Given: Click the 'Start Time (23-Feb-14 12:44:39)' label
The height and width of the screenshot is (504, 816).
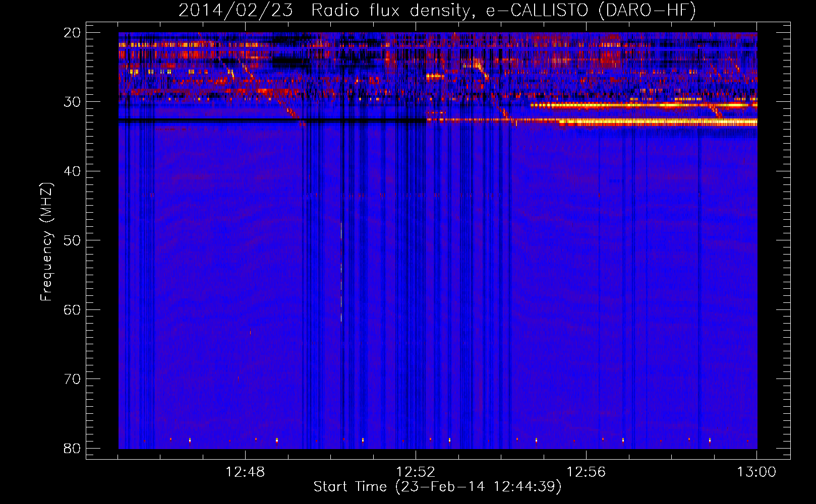Looking at the screenshot, I should click(437, 487).
